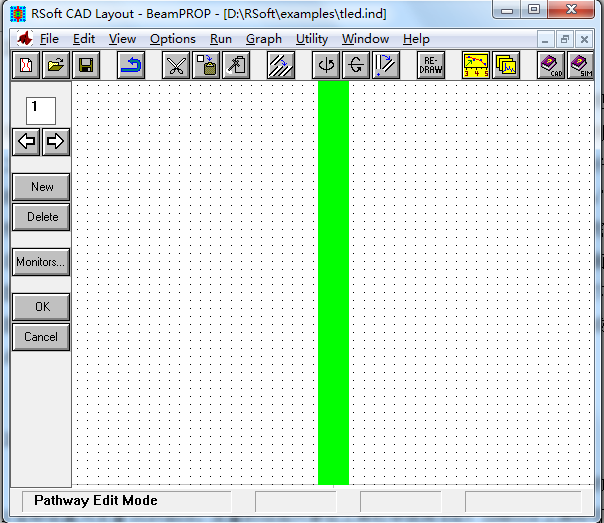
Task: Click the New file toolbar icon
Action: (x=26, y=65)
